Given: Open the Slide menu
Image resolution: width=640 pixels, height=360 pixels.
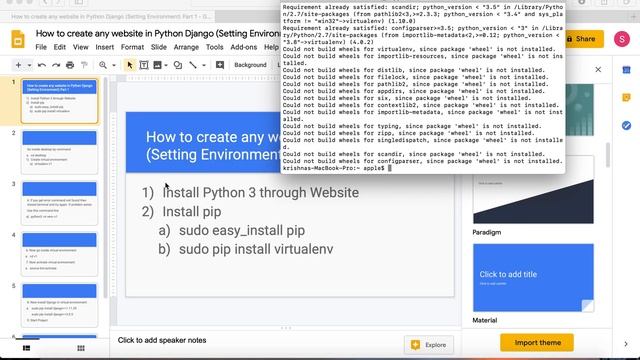Looking at the screenshot, I should (159, 47).
